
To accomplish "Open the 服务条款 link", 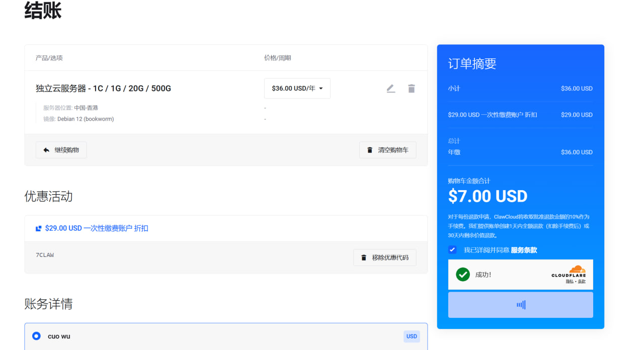I will (x=524, y=250).
